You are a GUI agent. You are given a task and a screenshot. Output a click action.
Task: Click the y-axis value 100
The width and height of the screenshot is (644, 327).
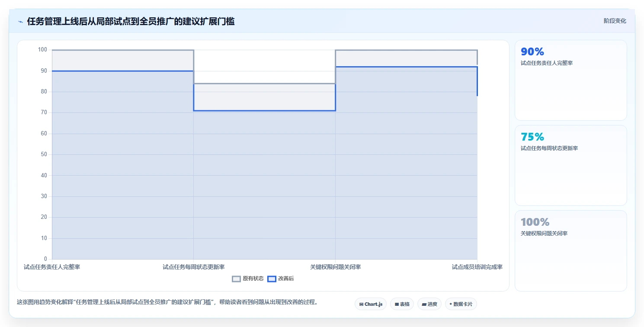tap(42, 50)
